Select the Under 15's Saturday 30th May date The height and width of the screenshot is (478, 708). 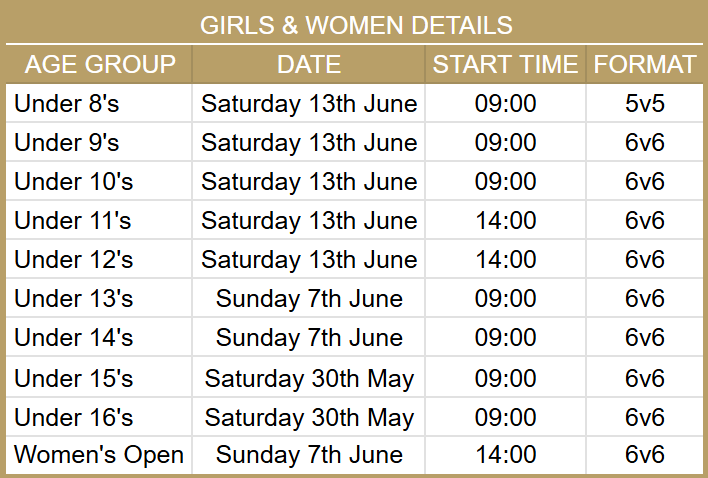tap(309, 377)
